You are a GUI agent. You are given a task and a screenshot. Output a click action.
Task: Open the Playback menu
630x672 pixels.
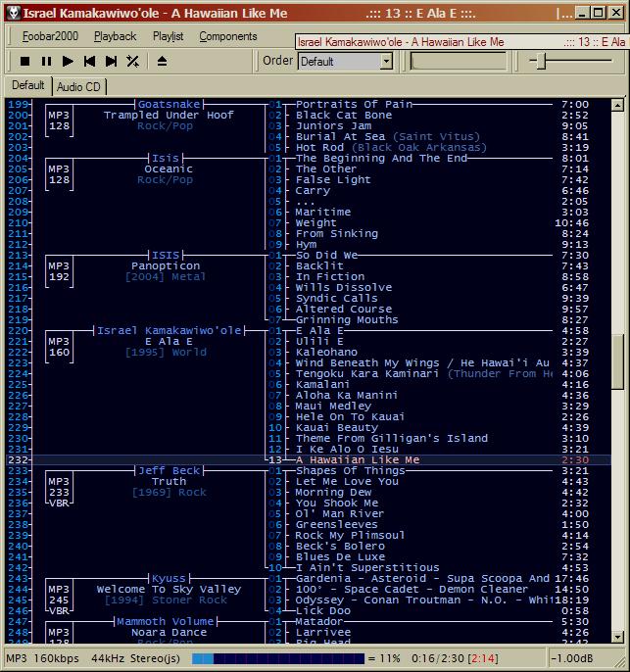[x=115, y=36]
